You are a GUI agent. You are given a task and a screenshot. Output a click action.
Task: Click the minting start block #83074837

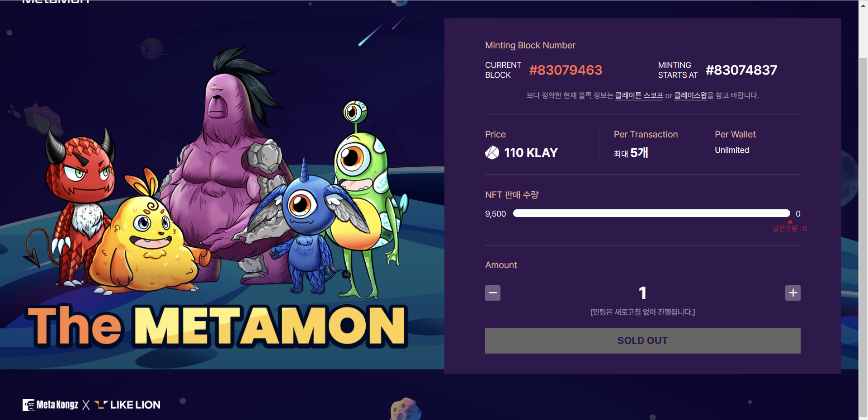(x=741, y=70)
